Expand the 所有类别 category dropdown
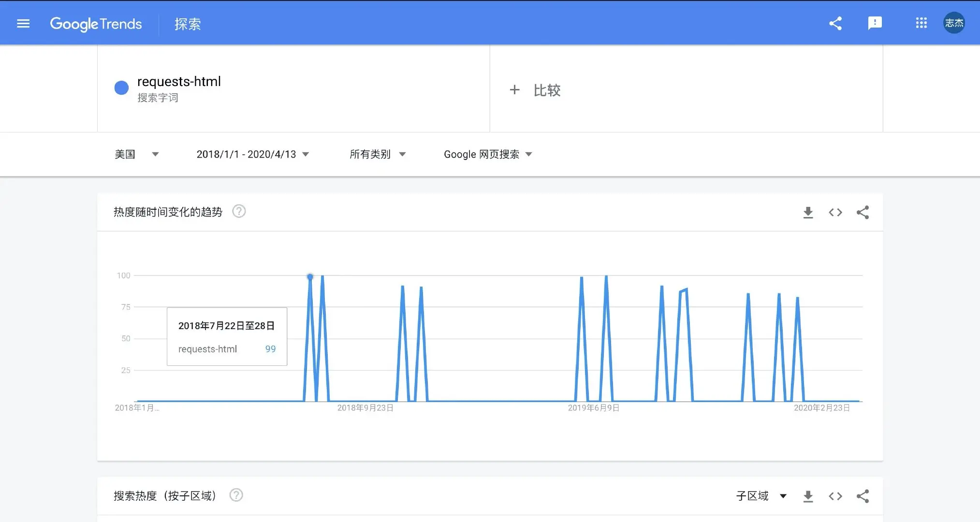This screenshot has height=522, width=980. (377, 154)
